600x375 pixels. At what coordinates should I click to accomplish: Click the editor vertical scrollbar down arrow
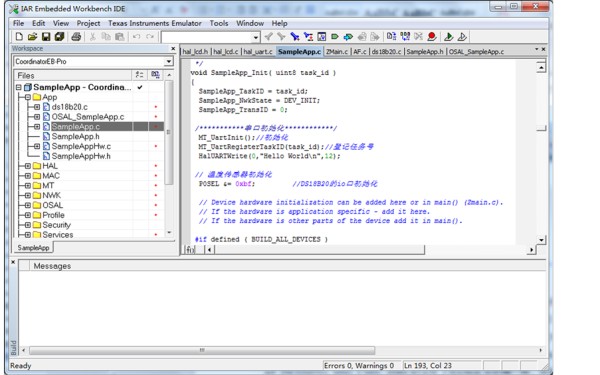541,240
